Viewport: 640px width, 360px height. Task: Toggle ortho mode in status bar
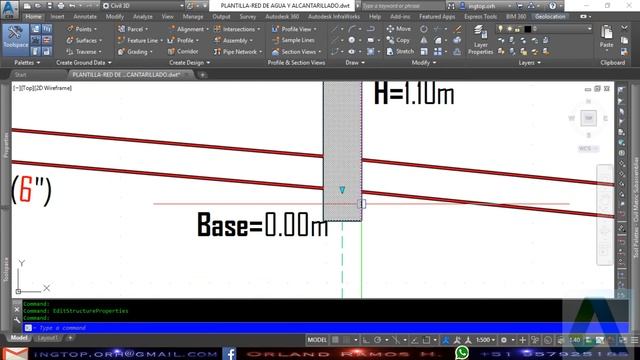(366, 340)
